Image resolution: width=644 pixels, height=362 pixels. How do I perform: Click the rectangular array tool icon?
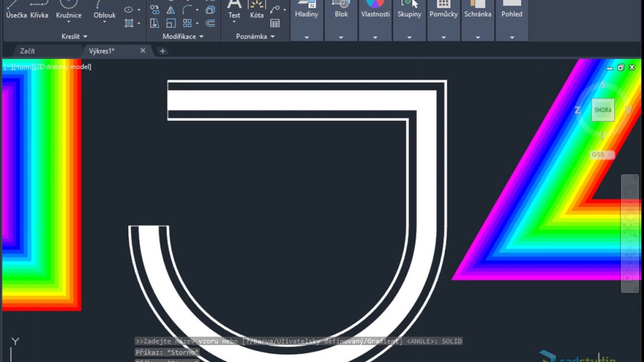[187, 23]
